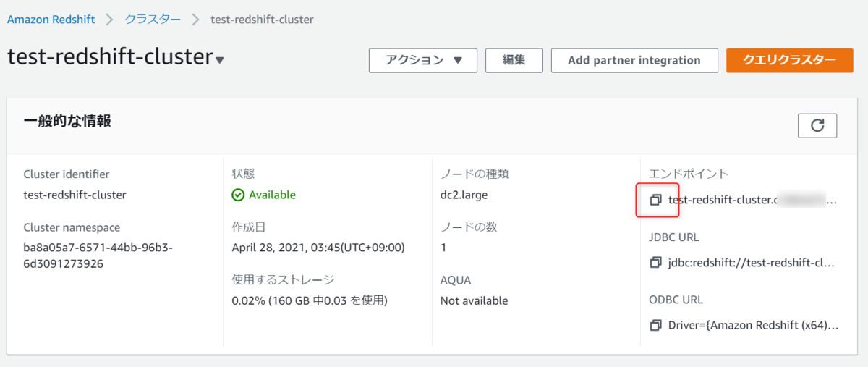Viewport: 868px width, 367px height.
Task: Copy the endpoint address to clipboard
Action: click(x=655, y=200)
